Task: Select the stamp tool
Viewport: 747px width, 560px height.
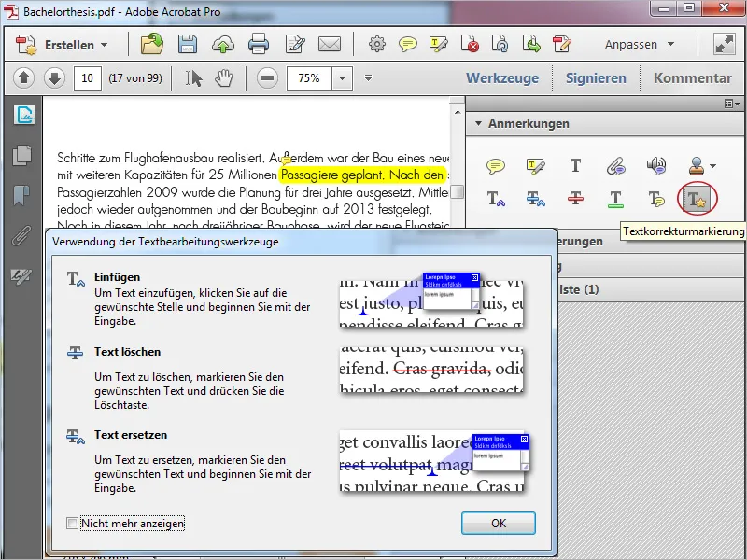Action: coord(696,166)
